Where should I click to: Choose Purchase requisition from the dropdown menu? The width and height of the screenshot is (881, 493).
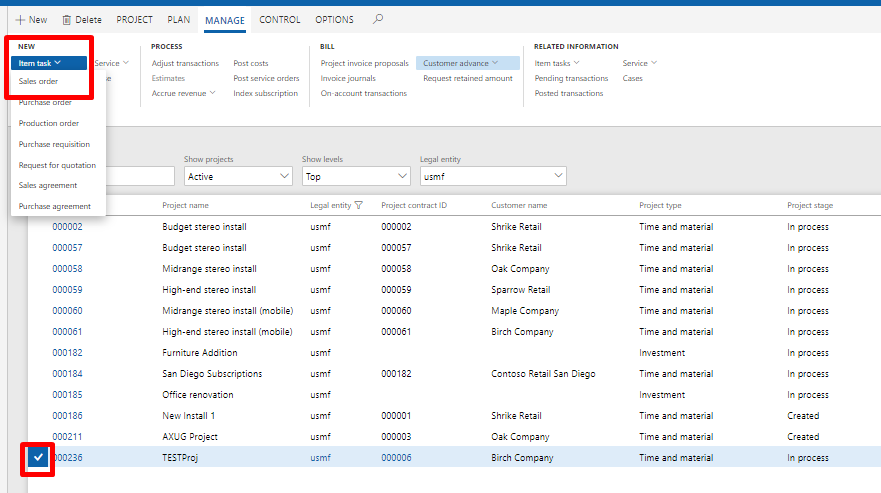tap(54, 144)
